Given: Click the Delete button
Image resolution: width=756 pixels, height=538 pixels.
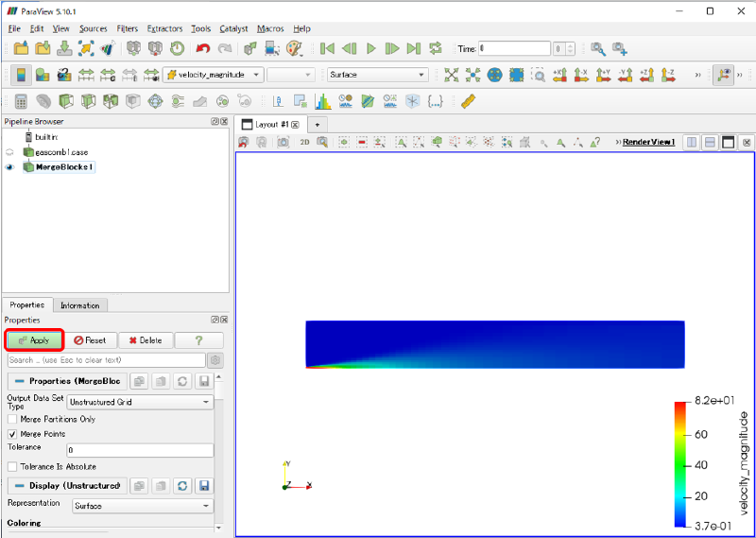Looking at the screenshot, I should [146, 340].
